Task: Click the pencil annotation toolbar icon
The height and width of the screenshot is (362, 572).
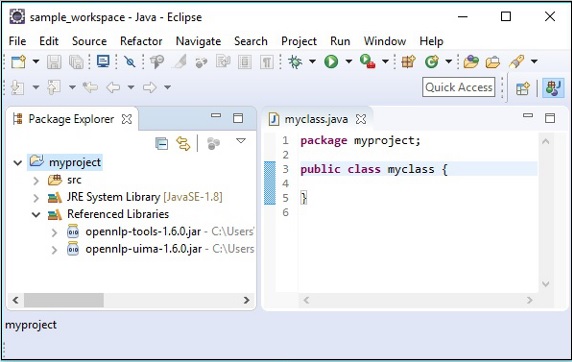Action: (517, 62)
